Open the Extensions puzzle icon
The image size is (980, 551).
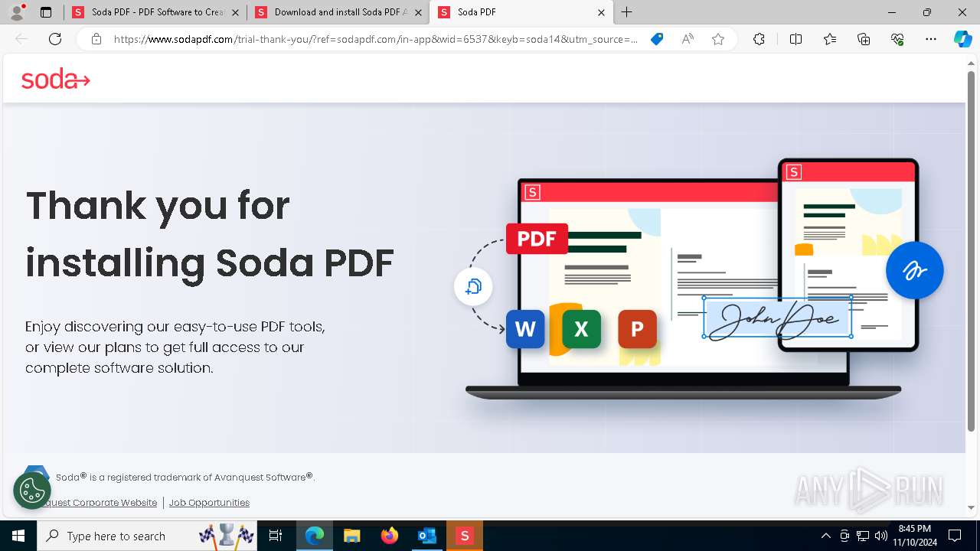[x=759, y=39]
